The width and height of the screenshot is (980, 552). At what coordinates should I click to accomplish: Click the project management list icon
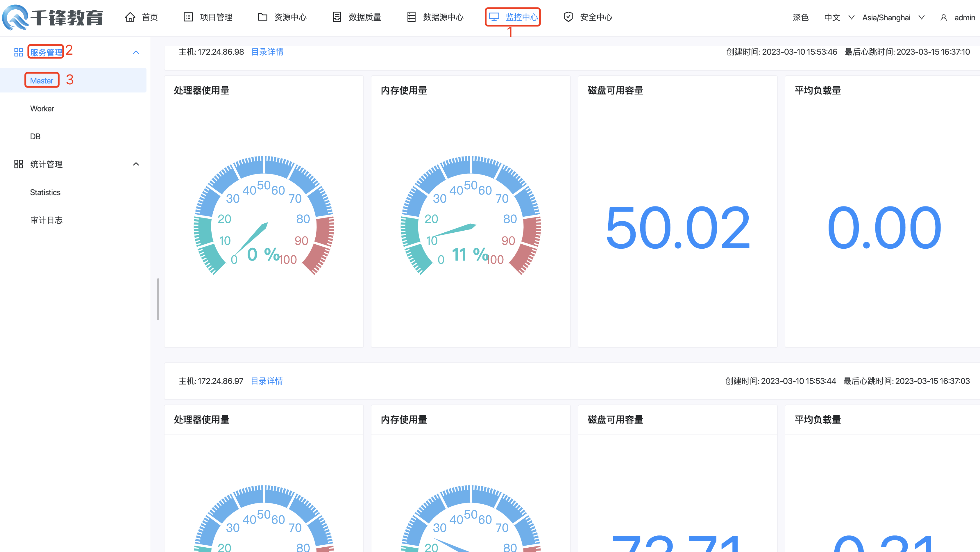(188, 17)
